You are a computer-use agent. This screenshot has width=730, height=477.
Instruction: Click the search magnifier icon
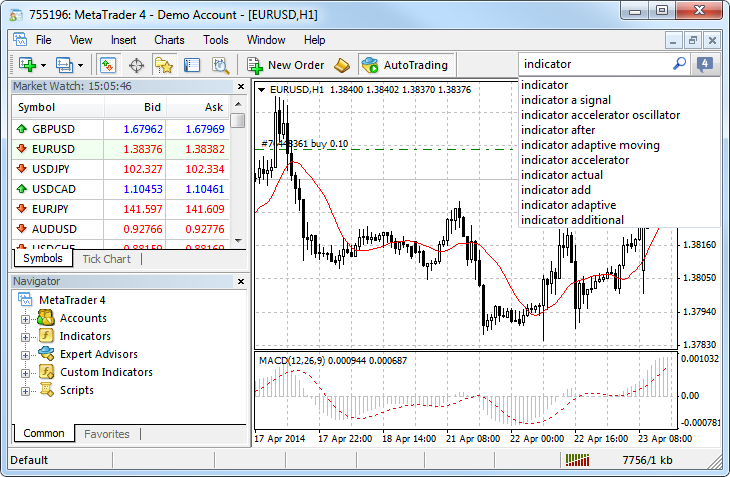[x=679, y=64]
